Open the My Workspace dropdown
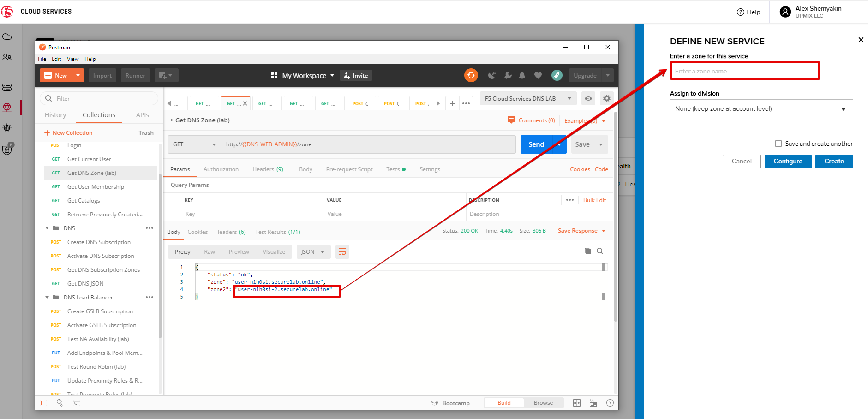This screenshot has width=868, height=419. click(x=302, y=75)
